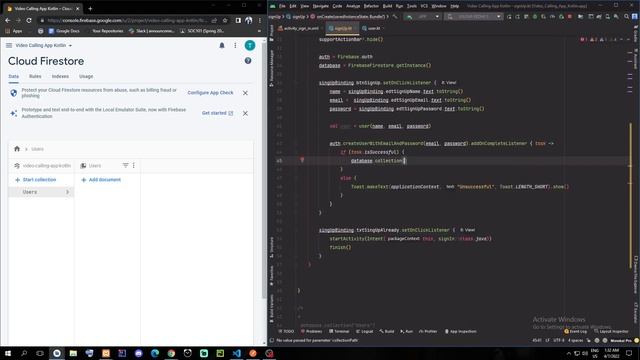Open Firebase console three-dot options menu
Image resolution: width=640 pixels, height=360 pixels.
(235, 45)
